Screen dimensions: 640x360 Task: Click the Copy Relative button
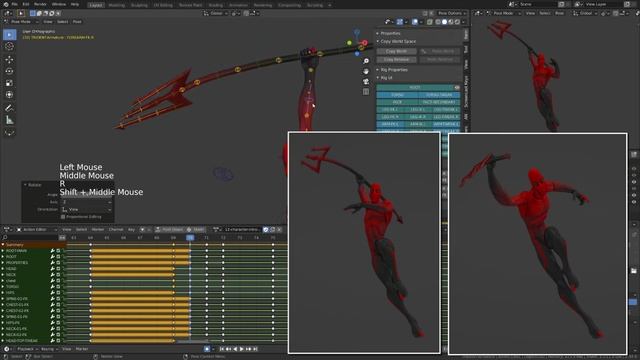coord(396,60)
